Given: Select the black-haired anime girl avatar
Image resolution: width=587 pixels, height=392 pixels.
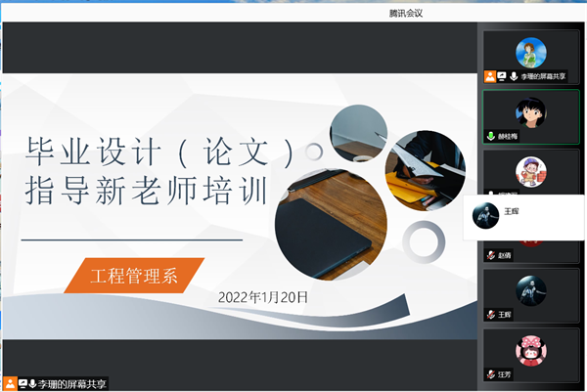Looking at the screenshot, I should 531,112.
